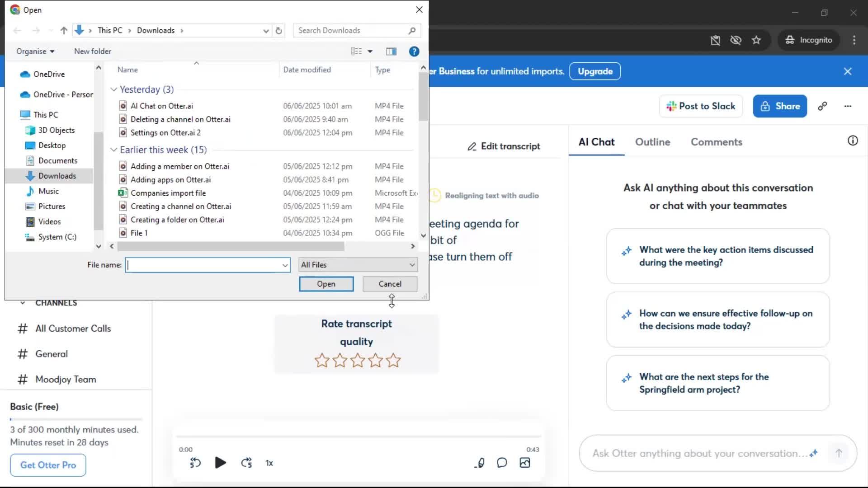The height and width of the screenshot is (488, 868).
Task: Collapse the CHANNELS section
Action: point(23,303)
